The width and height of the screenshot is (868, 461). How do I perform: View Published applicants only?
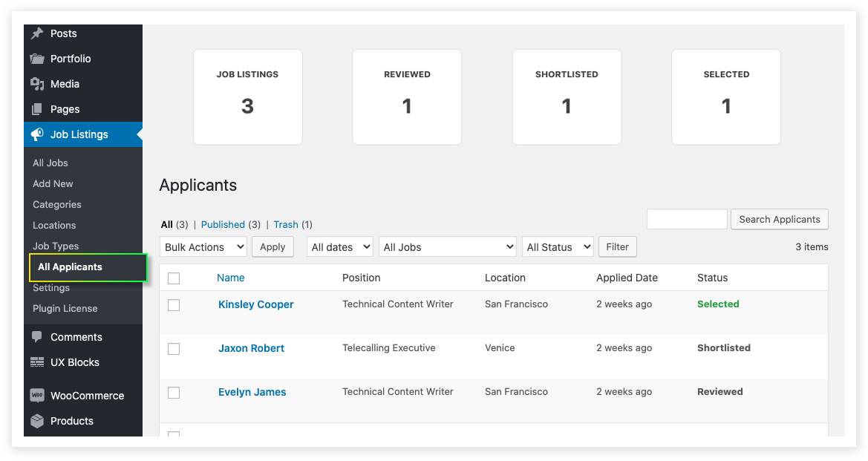(x=224, y=224)
